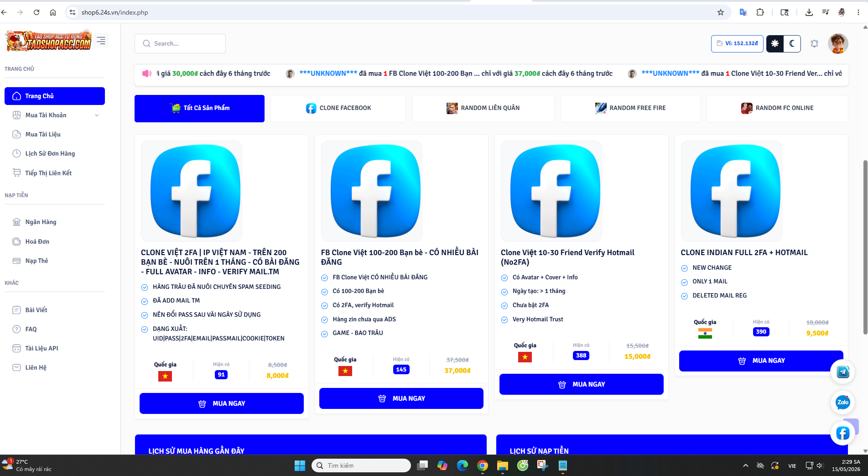Screen dimensions: 868x476
Task: Buy Clone Việt 10-30 Friend (MUA NGAY)
Action: click(582, 384)
